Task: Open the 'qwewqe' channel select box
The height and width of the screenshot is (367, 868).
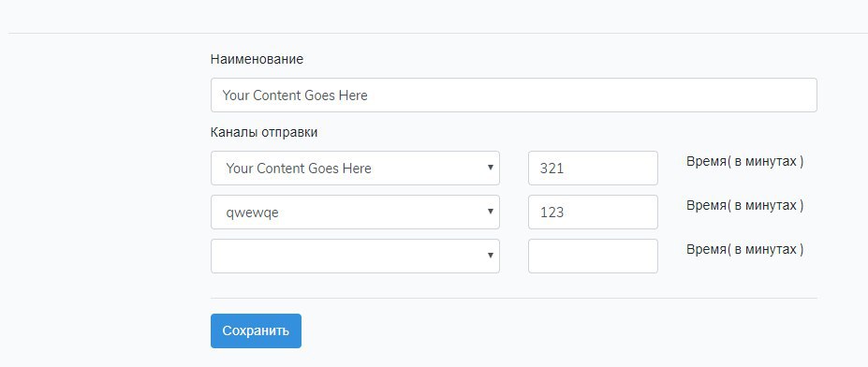Action: point(355,212)
